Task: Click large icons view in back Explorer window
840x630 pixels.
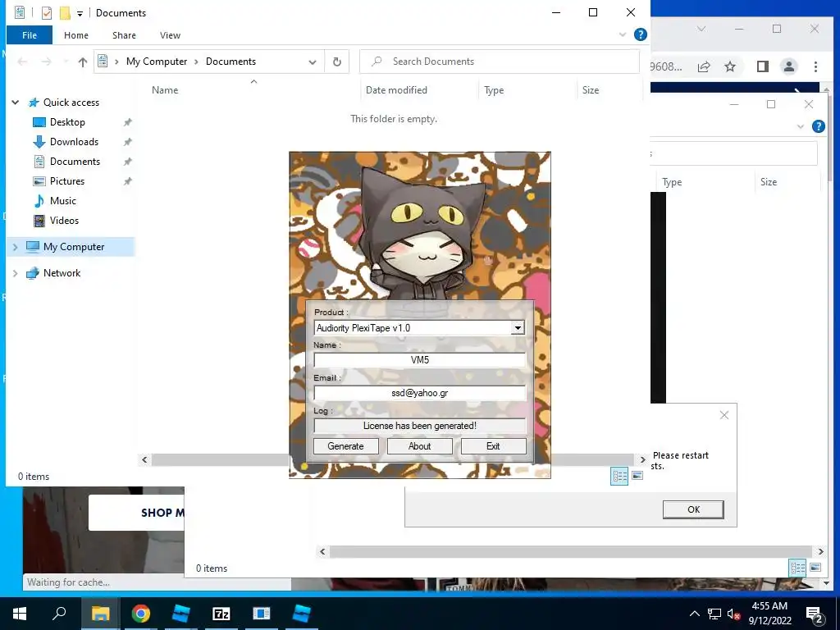Action: coord(815,568)
